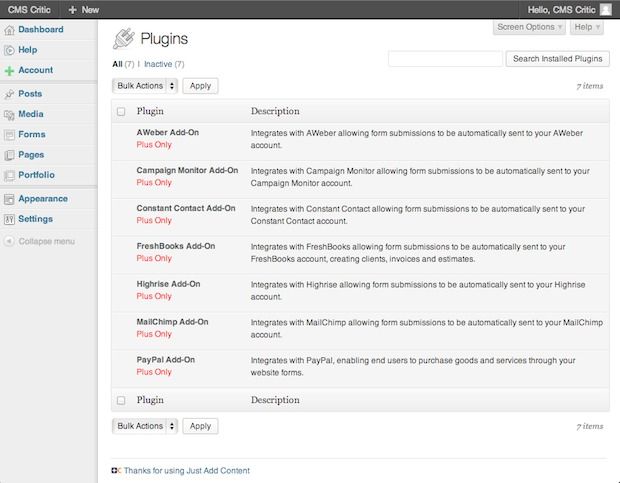Click the Settings sliders icon
The height and width of the screenshot is (483, 620).
[9, 219]
